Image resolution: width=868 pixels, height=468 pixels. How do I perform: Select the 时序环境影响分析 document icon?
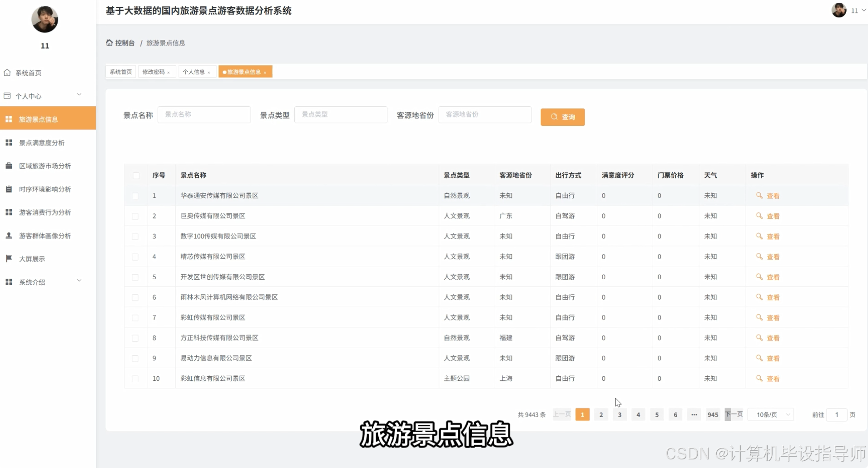pyautogui.click(x=9, y=189)
